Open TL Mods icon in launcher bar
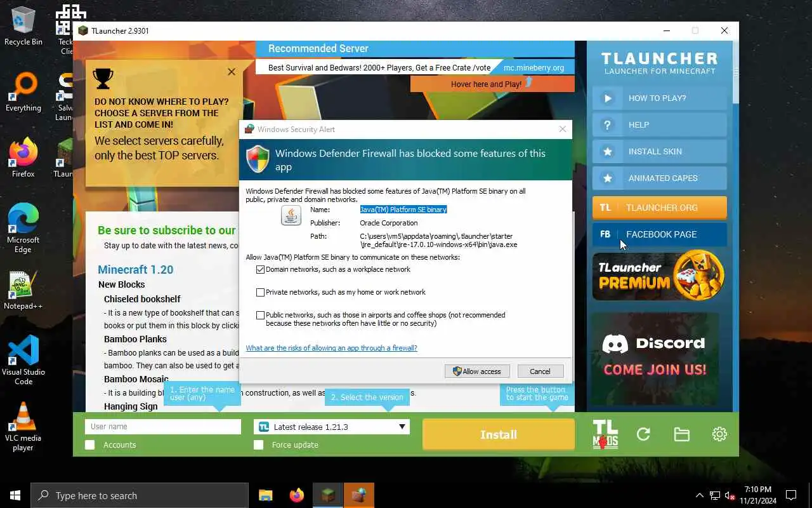This screenshot has height=508, width=812. (x=605, y=434)
